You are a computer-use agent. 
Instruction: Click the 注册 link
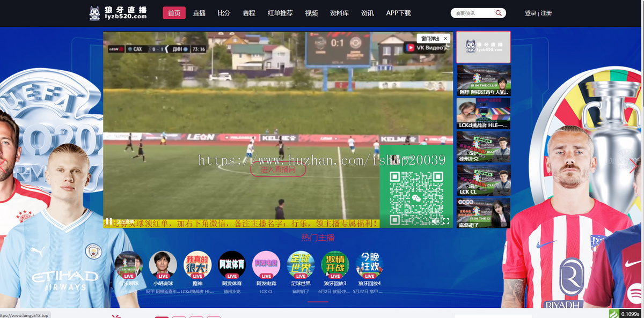pos(546,13)
